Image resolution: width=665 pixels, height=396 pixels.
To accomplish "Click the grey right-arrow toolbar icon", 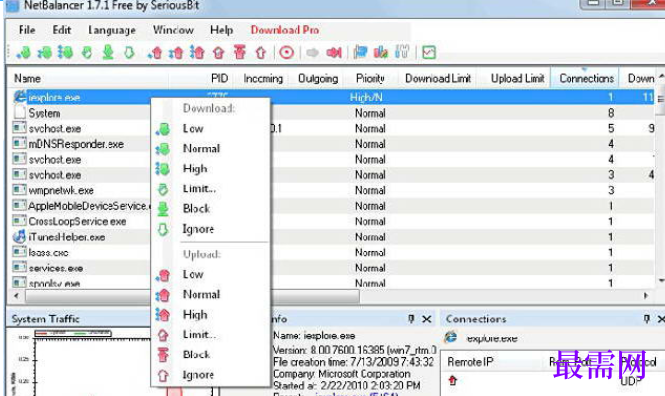I will [x=313, y=53].
